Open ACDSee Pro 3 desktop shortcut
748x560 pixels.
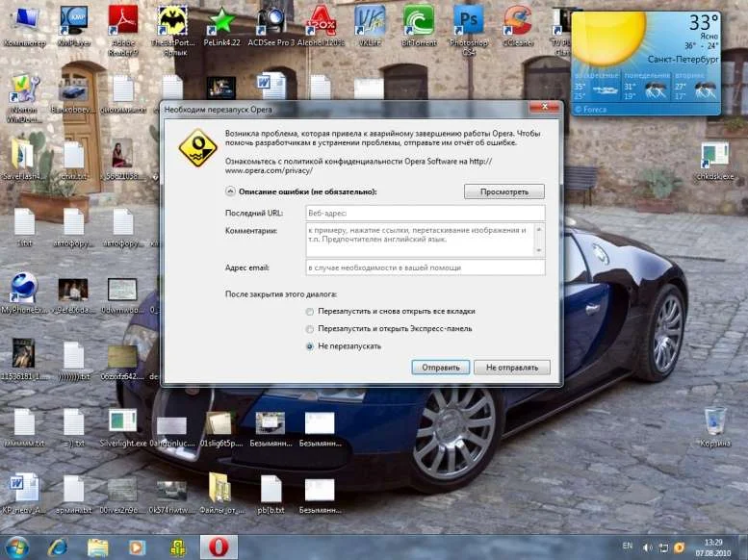[x=271, y=21]
